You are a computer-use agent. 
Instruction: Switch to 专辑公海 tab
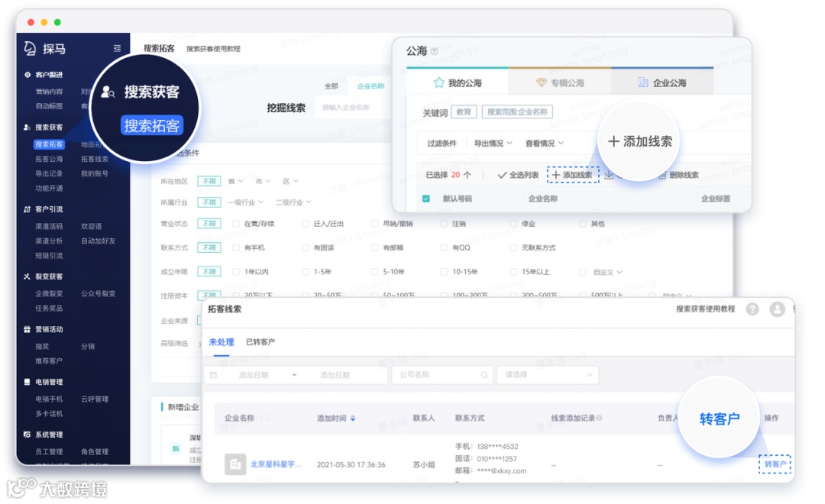pos(560,82)
